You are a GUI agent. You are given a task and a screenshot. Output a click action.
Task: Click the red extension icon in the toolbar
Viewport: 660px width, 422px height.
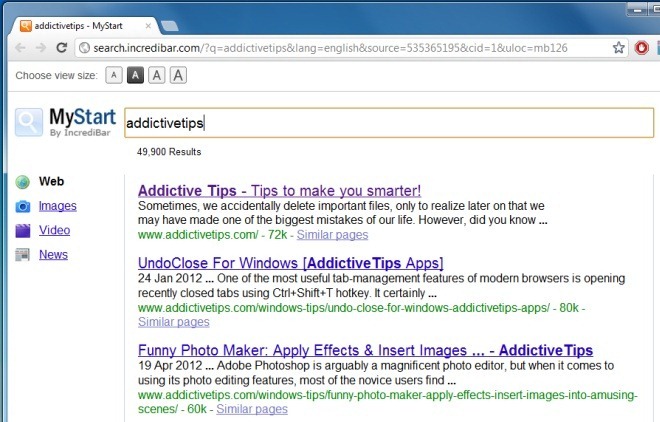coord(641,48)
